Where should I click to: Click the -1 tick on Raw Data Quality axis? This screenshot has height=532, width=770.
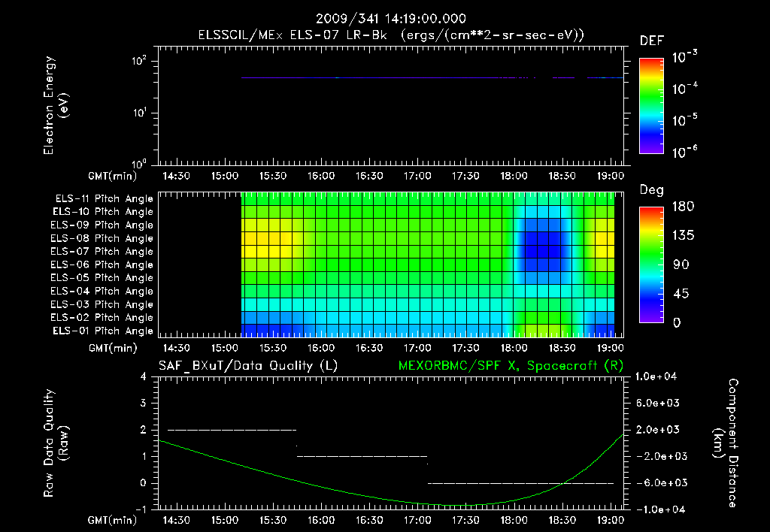coord(141,509)
